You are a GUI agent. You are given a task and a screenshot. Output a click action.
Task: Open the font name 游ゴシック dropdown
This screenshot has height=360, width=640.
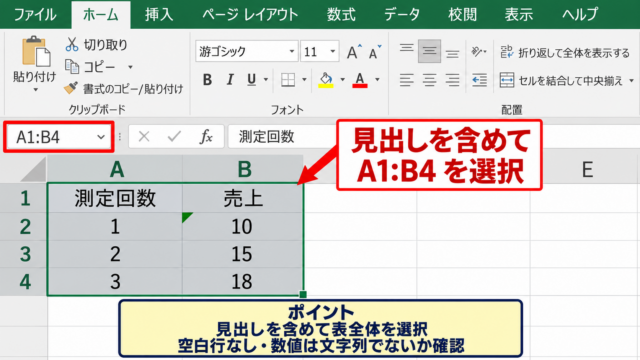pos(292,51)
